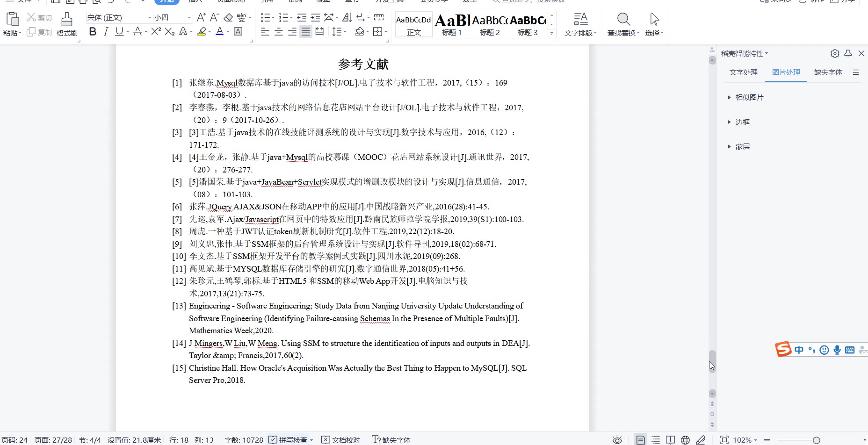
Task: Select justify alignment
Action: coord(306,32)
